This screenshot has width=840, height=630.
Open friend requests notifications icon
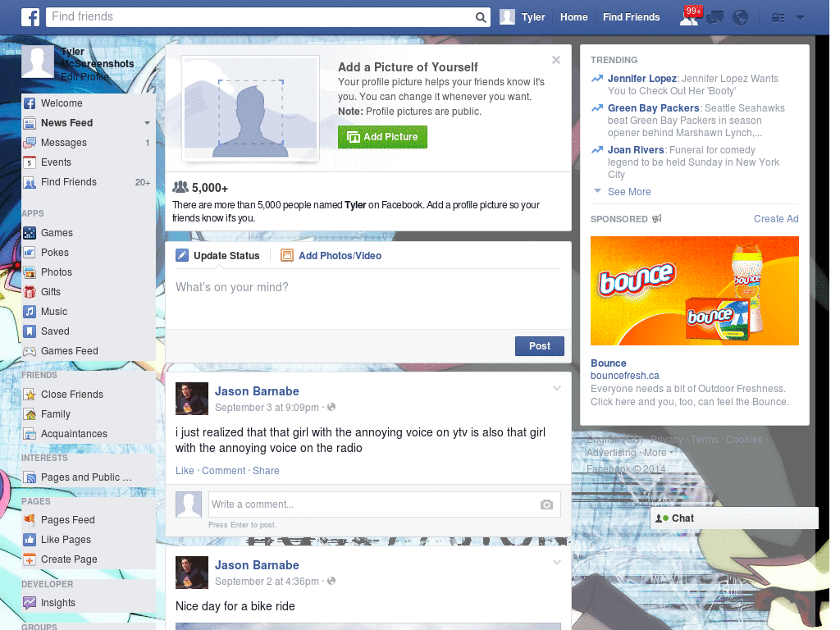[689, 18]
